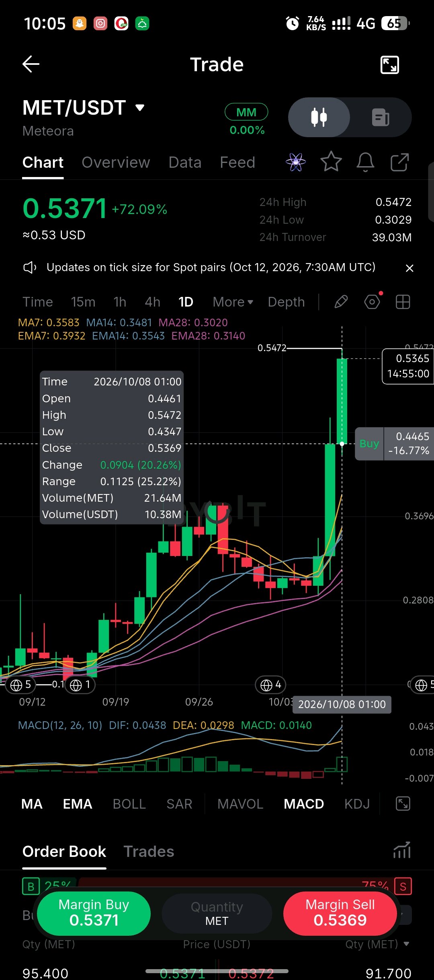Open indicator settings expand icon
This screenshot has width=434, height=980.
(403, 803)
